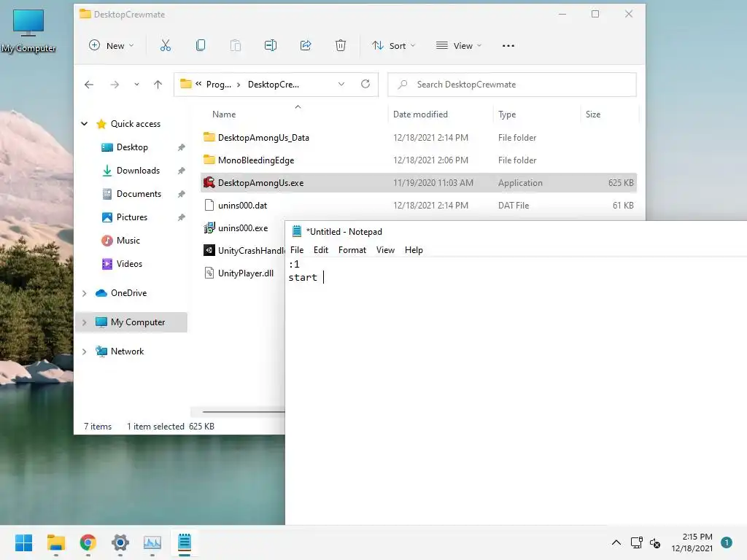The image size is (747, 560).
Task: Click inside the Notepad text area
Action: pos(516,391)
